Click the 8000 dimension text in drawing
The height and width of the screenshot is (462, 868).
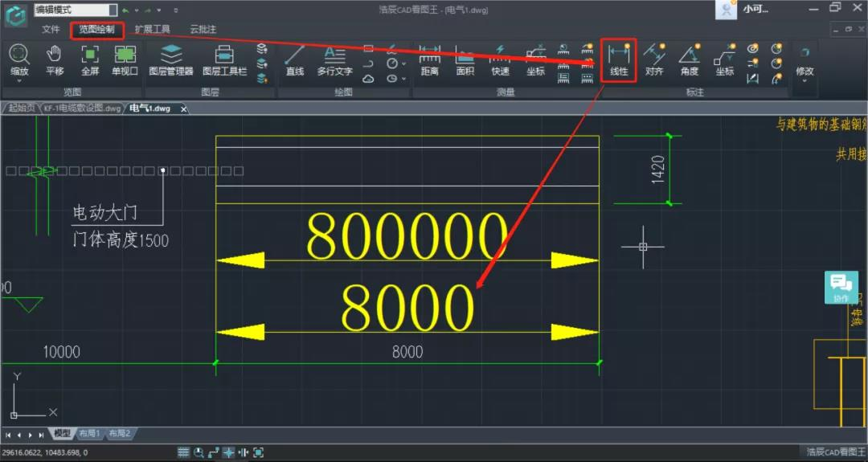click(x=407, y=352)
